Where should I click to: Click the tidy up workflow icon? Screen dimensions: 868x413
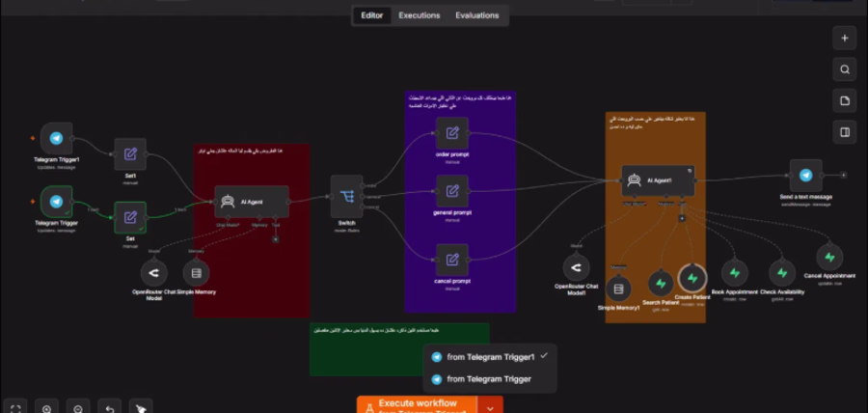tap(141, 408)
